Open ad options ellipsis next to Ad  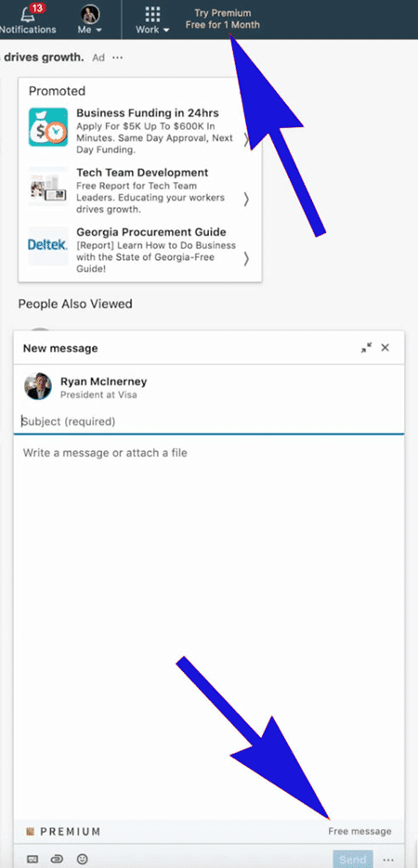(117, 57)
